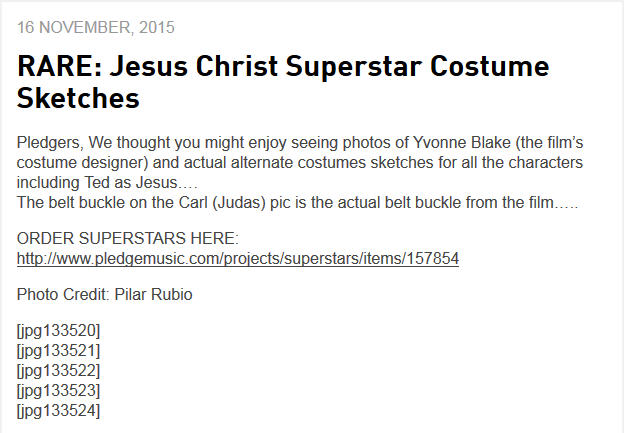624x433 pixels.
Task: Click the name "Yvonne Blake" in the paragraph
Action: (460, 143)
